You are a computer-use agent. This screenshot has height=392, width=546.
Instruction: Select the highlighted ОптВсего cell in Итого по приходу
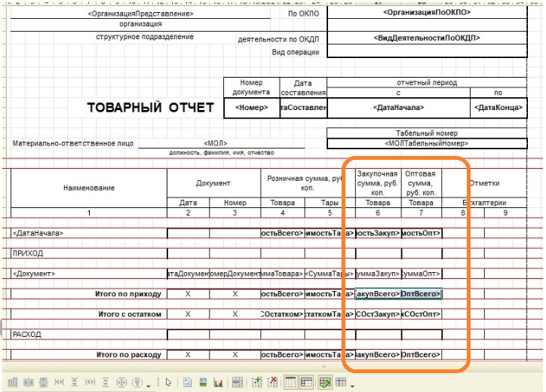click(x=421, y=293)
